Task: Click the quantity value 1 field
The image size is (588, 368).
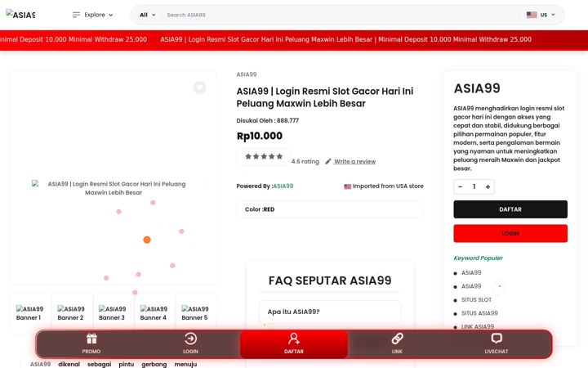Action: pos(474,186)
